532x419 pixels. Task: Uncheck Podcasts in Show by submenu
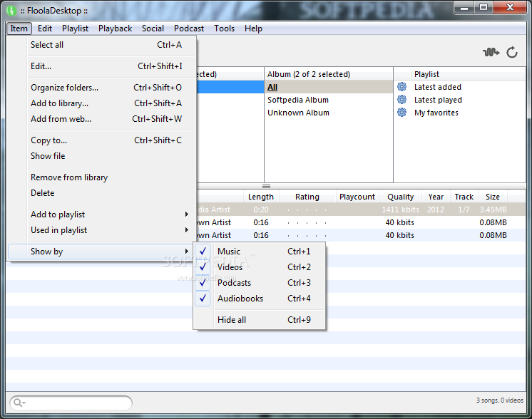pos(260,283)
